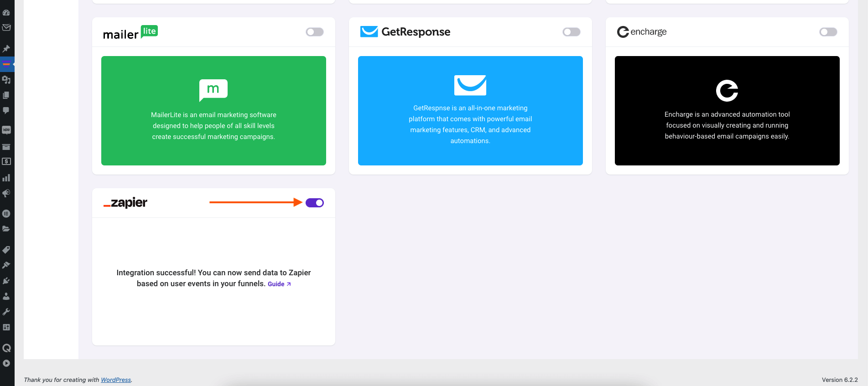Open the WordPress link in footer
Viewport: 868px width, 386px height.
116,380
